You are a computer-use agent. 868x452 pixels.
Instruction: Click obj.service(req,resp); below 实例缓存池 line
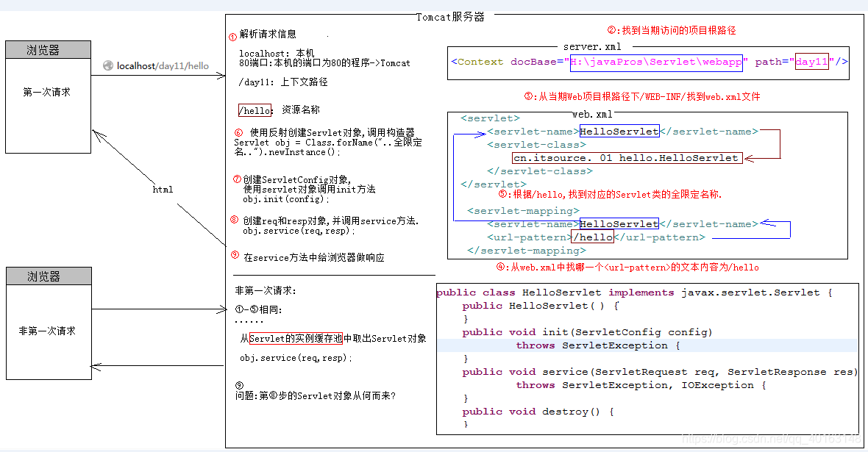[x=296, y=358]
